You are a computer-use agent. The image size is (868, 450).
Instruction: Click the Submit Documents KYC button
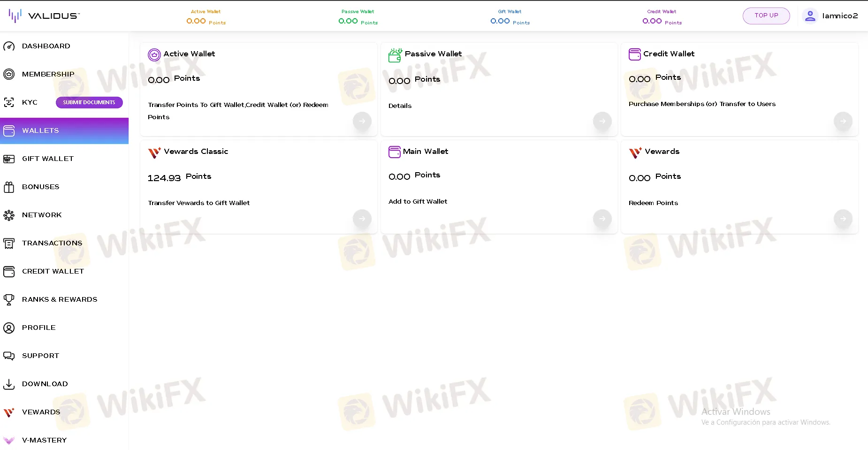[x=89, y=102]
